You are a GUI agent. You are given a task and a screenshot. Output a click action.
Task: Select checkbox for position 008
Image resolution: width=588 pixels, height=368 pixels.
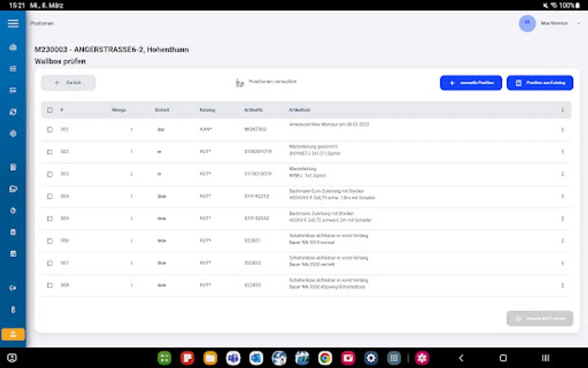coord(50,285)
